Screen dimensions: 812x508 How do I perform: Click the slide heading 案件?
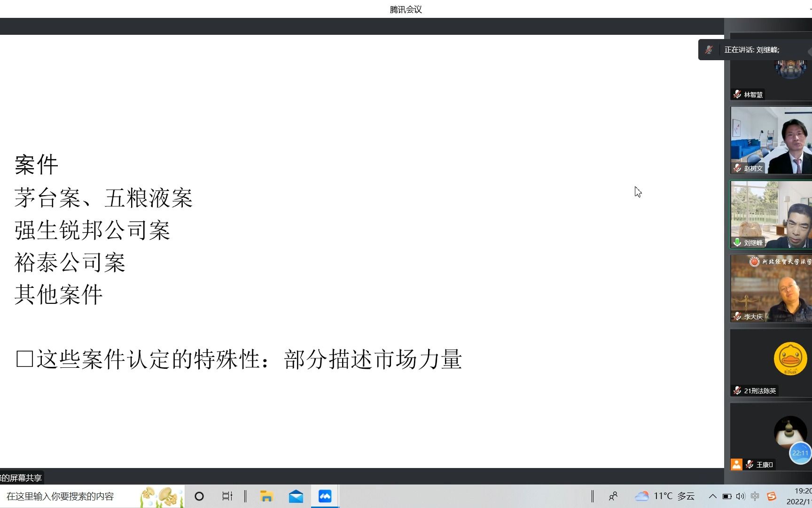coord(36,165)
